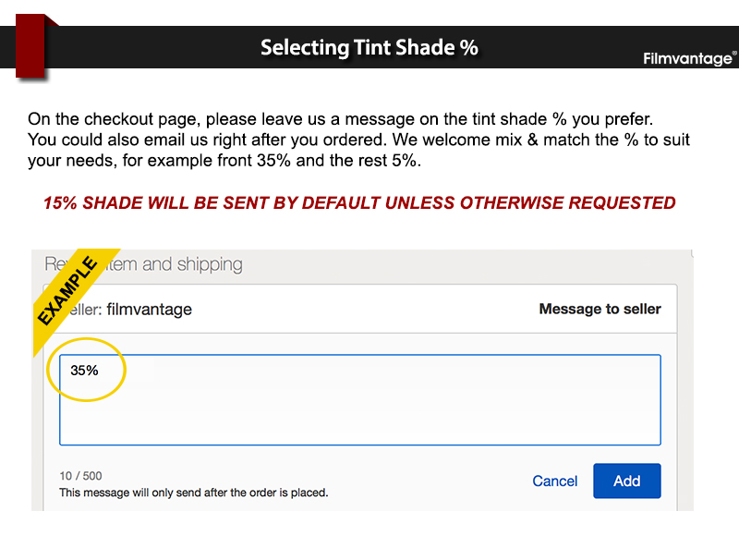This screenshot has width=739, height=560.
Task: Click the 35% text in message field
Action: 84,370
